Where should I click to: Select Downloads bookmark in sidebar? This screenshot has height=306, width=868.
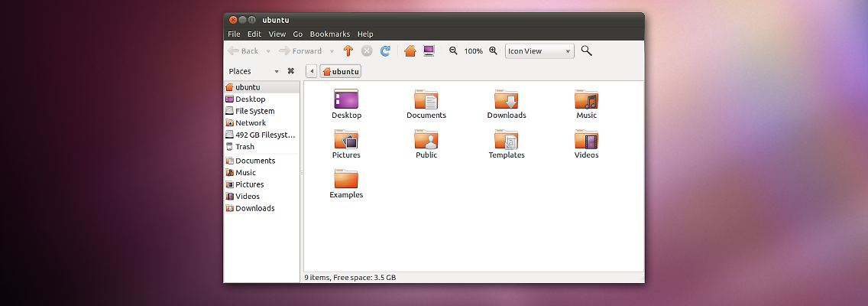point(262,208)
